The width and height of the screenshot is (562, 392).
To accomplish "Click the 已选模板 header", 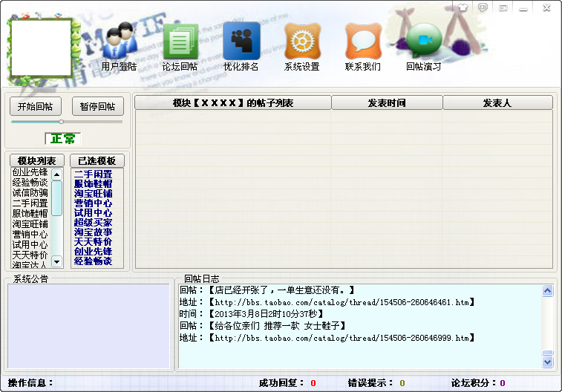I will tap(97, 160).
